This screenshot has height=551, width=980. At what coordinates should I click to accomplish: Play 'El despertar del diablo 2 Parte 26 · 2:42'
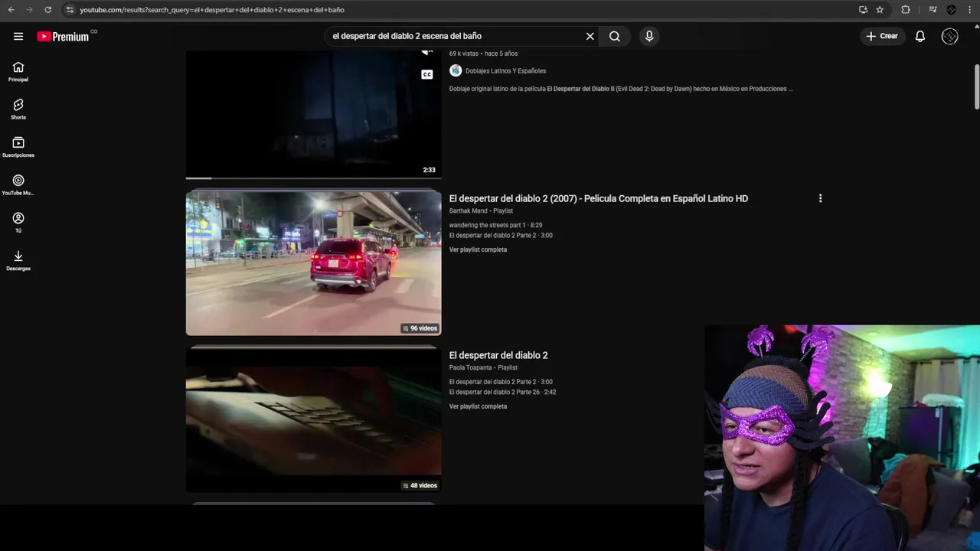pyautogui.click(x=502, y=393)
